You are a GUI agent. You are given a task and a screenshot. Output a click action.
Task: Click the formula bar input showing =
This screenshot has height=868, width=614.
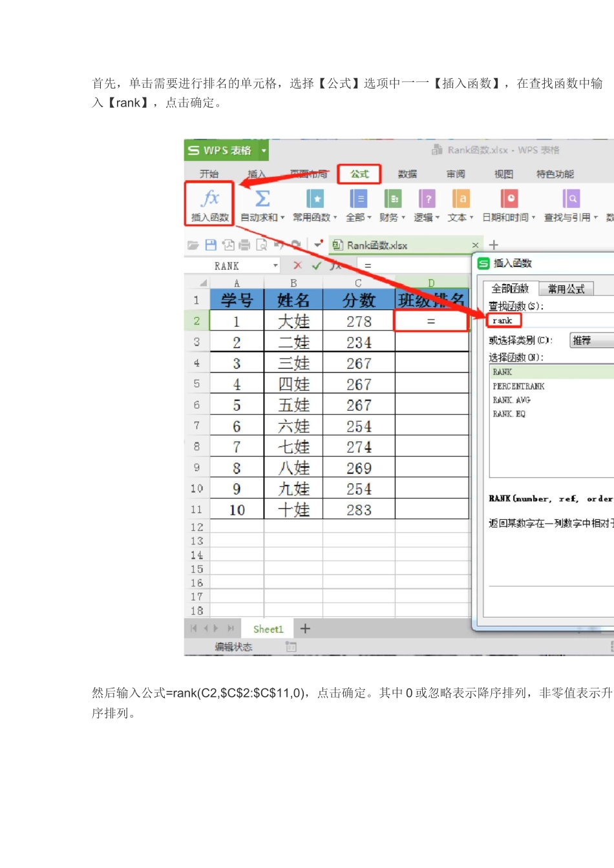pos(414,265)
